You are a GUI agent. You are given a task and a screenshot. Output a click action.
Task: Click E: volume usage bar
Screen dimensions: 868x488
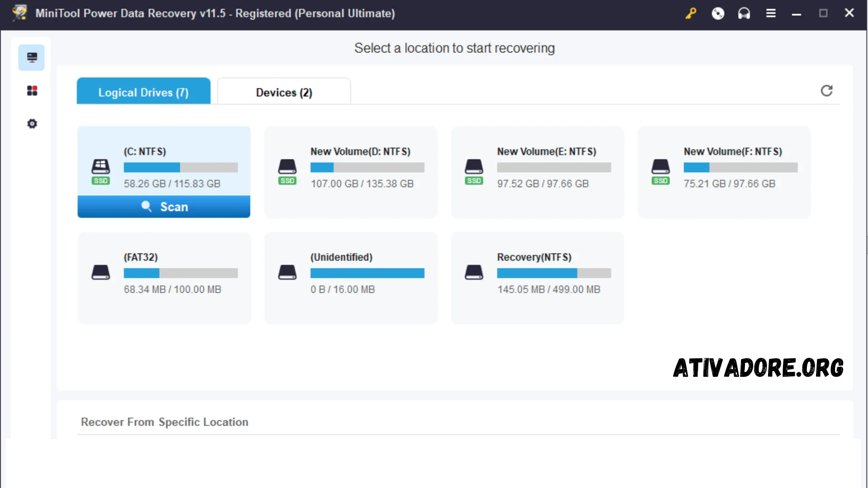554,168
